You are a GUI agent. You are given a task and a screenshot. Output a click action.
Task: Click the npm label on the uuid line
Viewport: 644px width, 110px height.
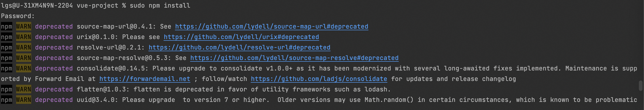click(x=6, y=100)
